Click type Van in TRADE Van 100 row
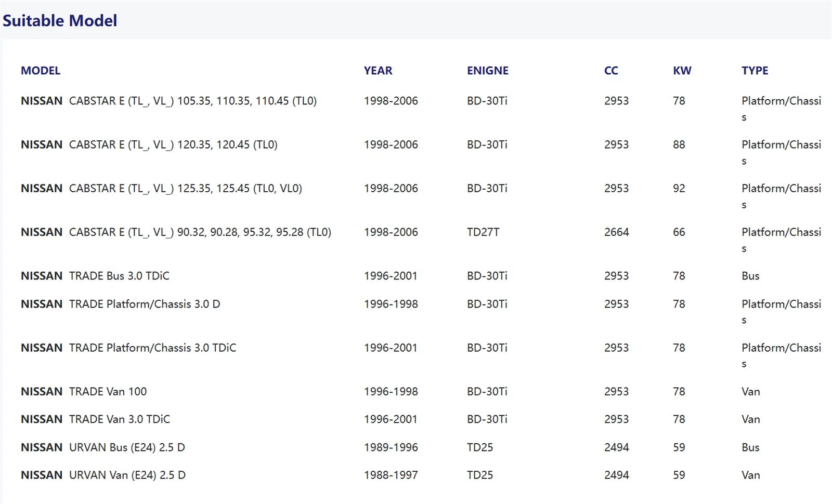Screen dimensions: 832x504 (751, 391)
